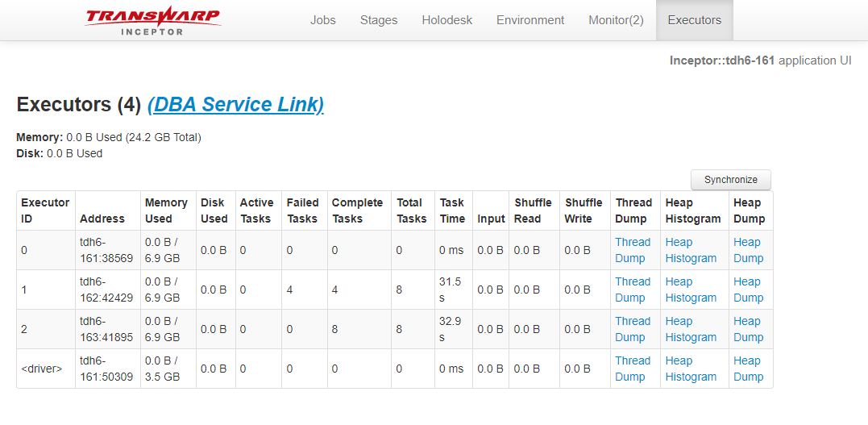Click the Failed Tasks column header
Screen dimensions: 868x425
303,210
